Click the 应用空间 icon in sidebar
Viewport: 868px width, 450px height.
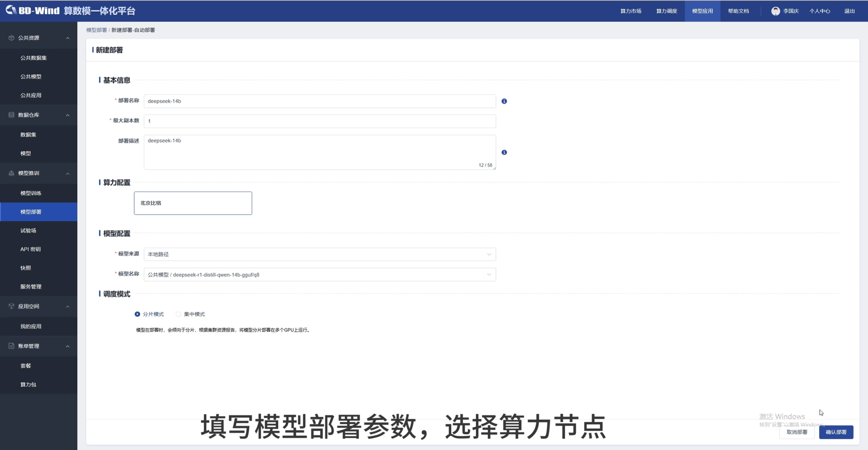pos(11,306)
